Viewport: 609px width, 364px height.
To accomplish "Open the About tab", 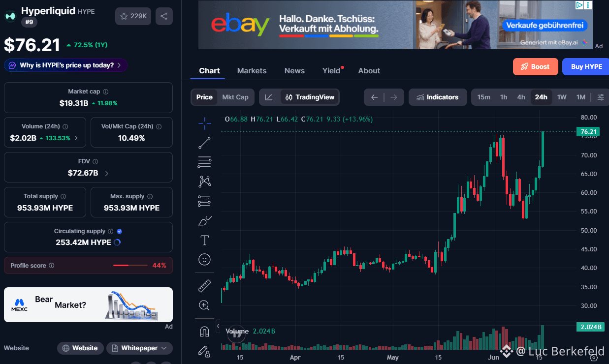I will point(369,71).
